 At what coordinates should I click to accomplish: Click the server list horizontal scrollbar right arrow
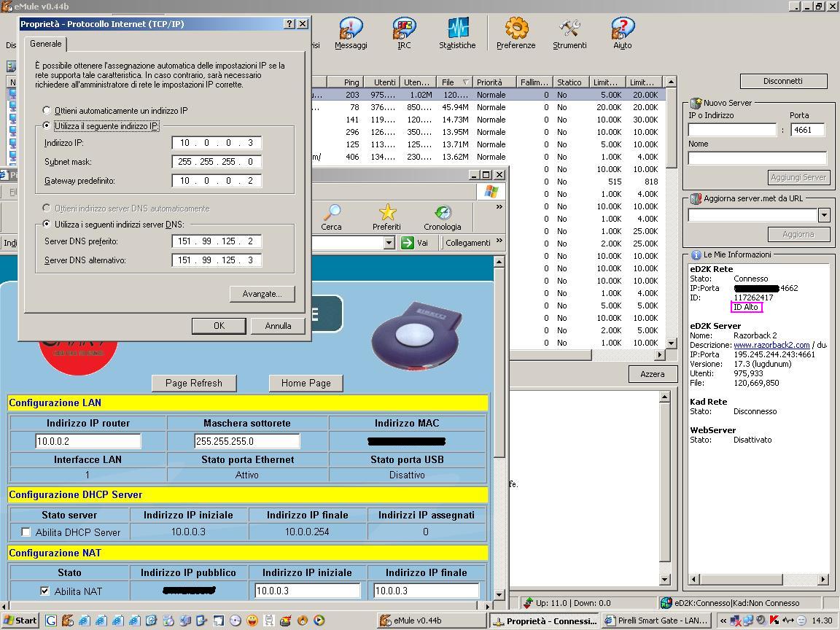(659, 354)
